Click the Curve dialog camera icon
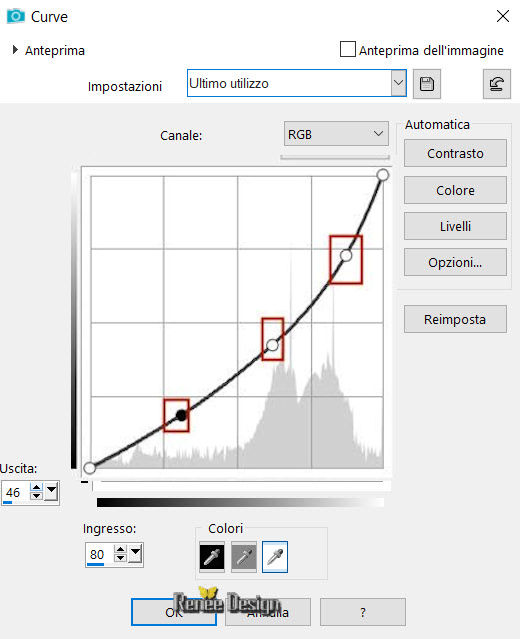 click(x=15, y=16)
